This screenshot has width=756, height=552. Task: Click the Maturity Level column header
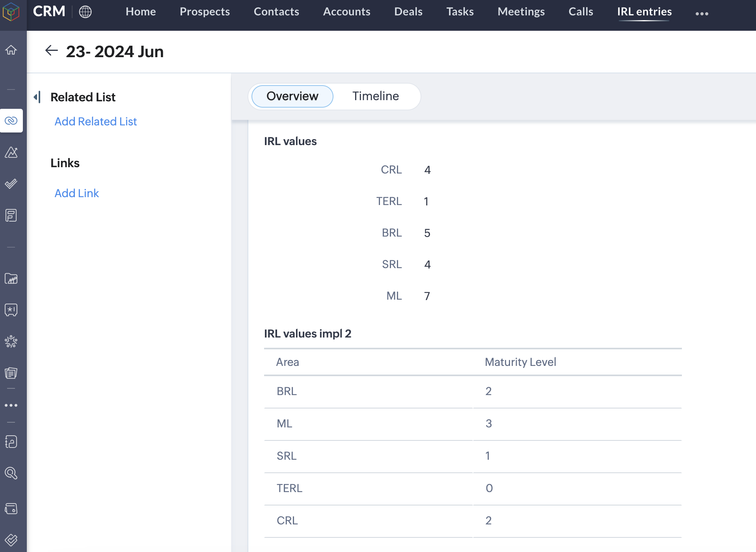pos(520,362)
